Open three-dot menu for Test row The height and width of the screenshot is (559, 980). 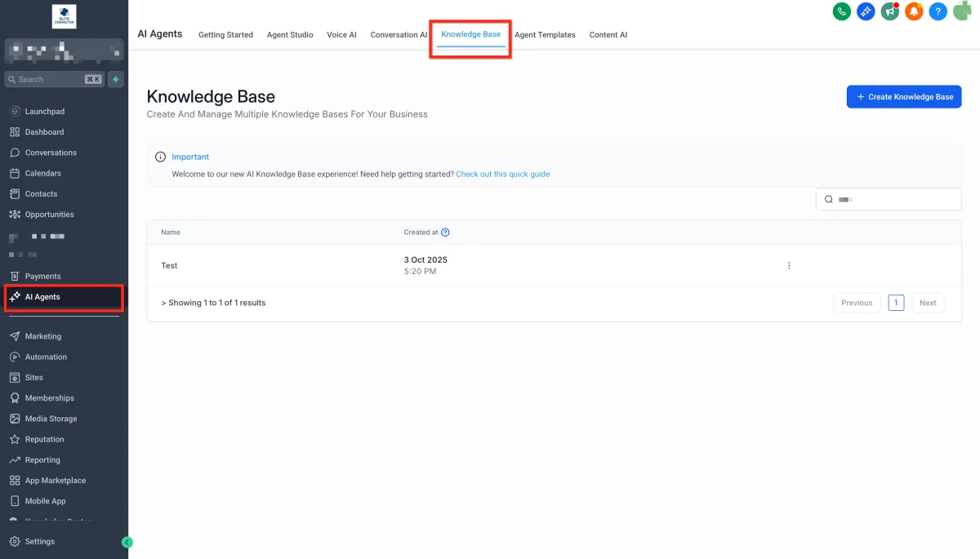(789, 265)
